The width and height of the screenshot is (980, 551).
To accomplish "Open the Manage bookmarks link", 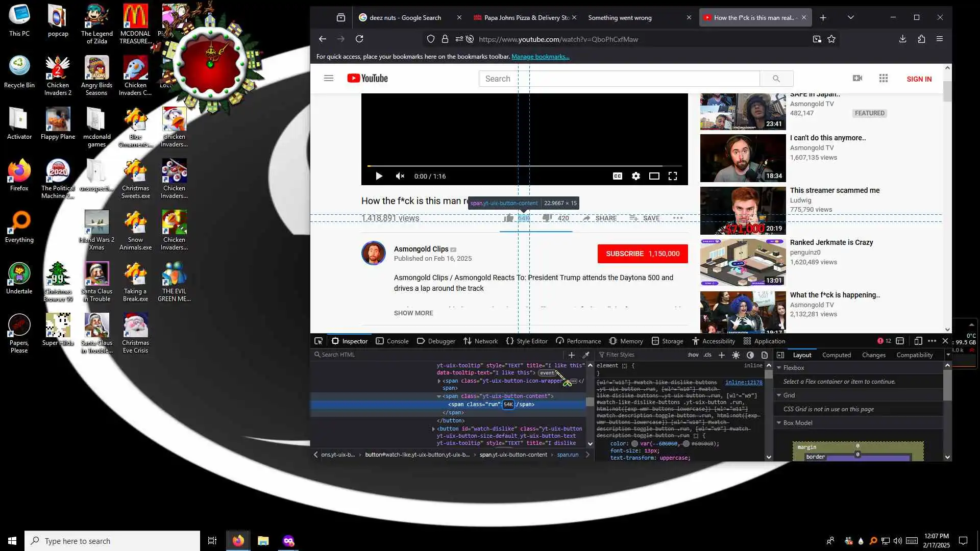I will point(540,57).
